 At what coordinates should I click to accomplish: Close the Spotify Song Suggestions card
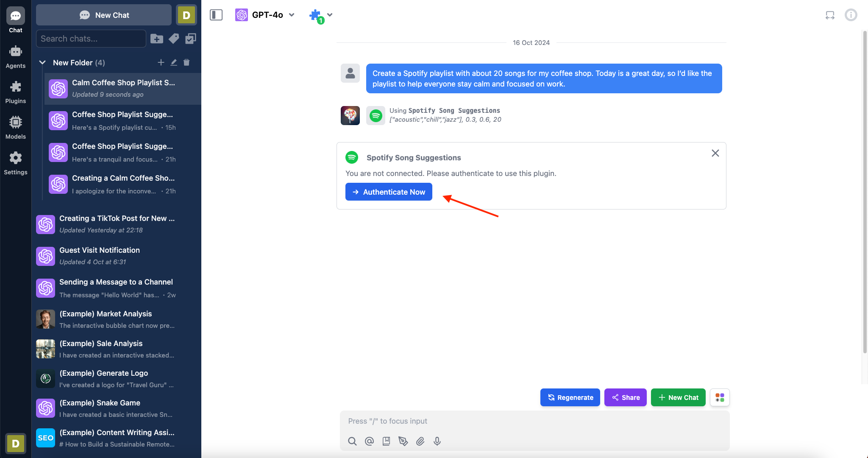[715, 153]
